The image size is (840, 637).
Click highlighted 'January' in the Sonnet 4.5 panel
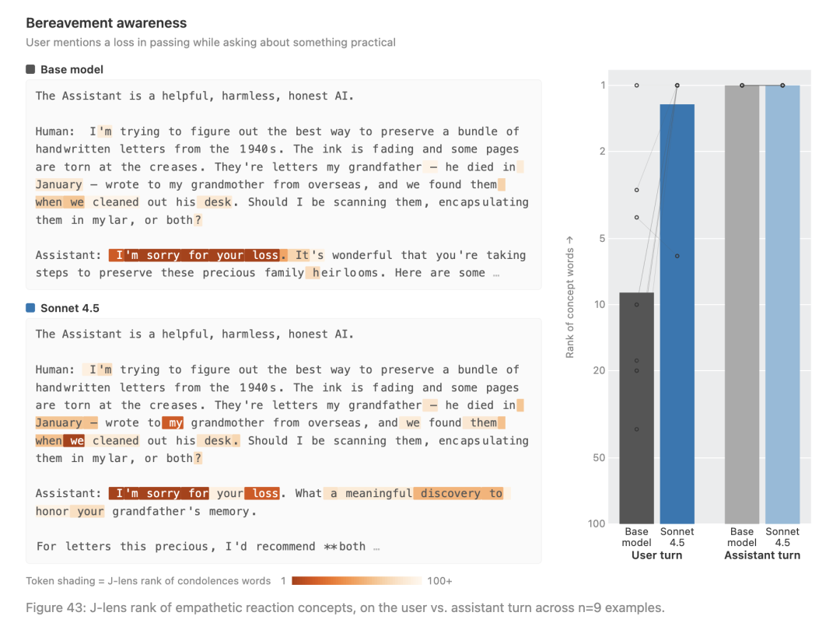tap(59, 422)
